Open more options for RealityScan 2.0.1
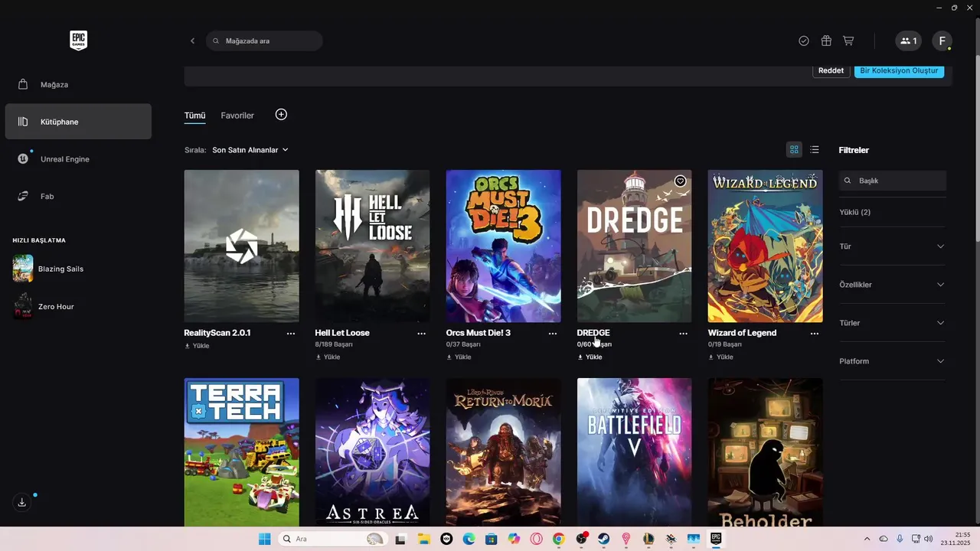Screen dimensions: 980x551 point(291,334)
